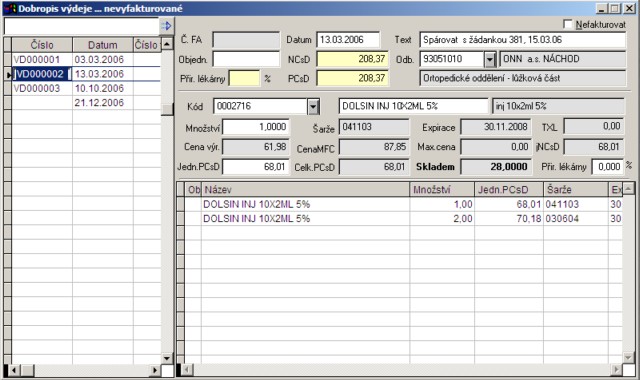
Task: Sort by the Datum column header in the left list
Action: click(103, 45)
